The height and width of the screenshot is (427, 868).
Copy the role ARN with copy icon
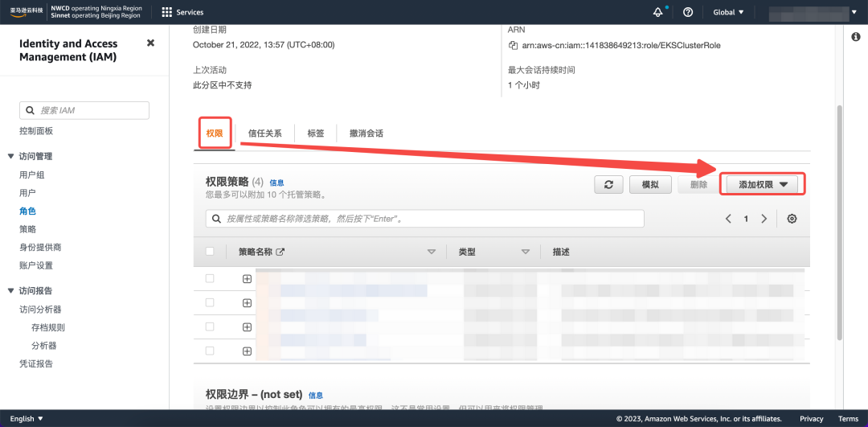513,45
